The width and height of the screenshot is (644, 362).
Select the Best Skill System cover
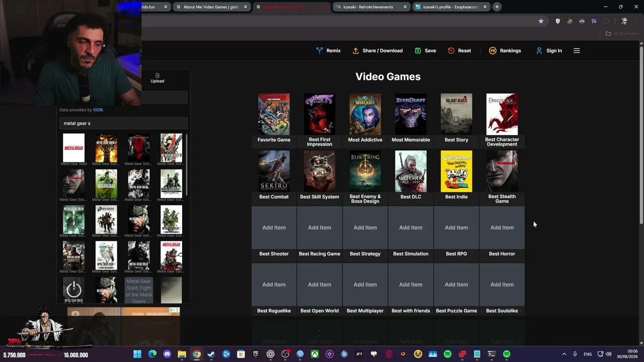pos(319,171)
